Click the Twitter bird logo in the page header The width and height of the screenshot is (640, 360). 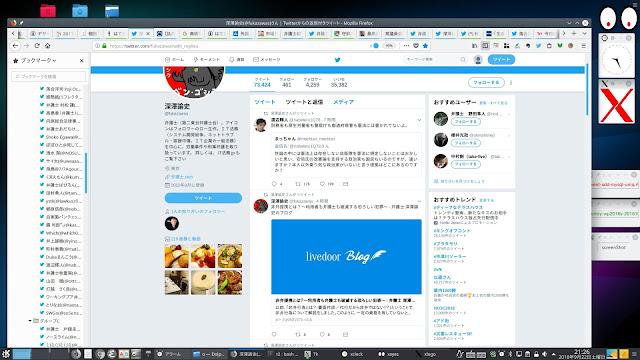pyautogui.click(x=338, y=60)
